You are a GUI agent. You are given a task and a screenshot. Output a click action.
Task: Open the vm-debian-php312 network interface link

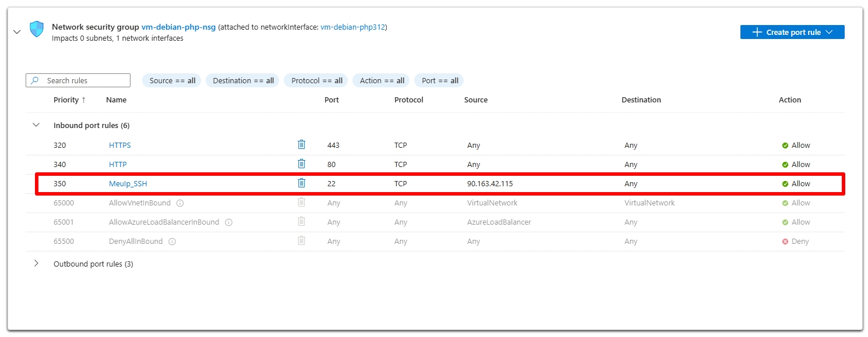[352, 27]
